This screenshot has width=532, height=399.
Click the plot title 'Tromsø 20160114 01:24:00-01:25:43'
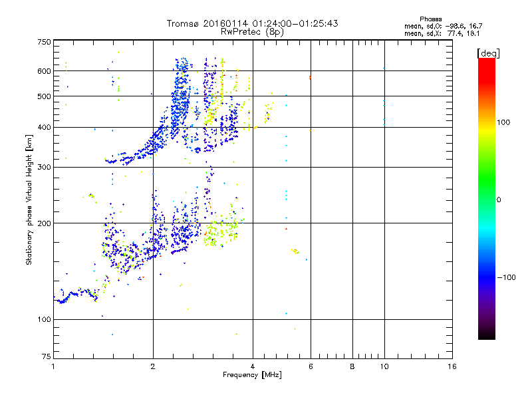(x=252, y=23)
